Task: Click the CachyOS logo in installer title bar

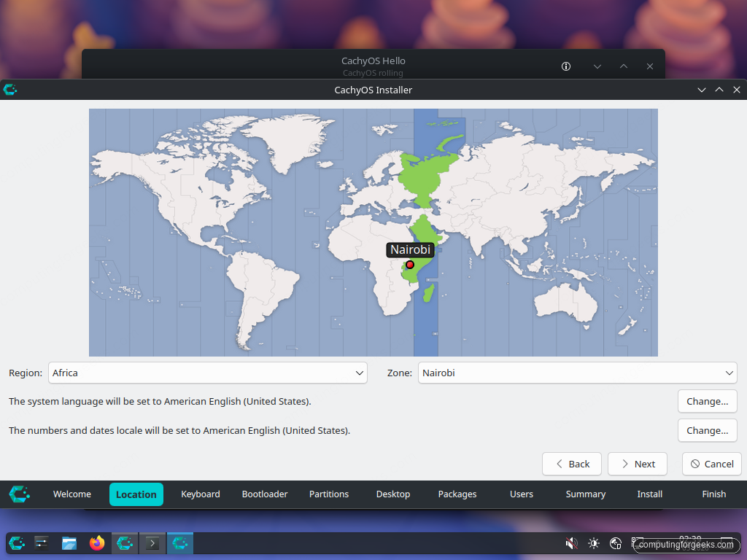Action: 10,90
